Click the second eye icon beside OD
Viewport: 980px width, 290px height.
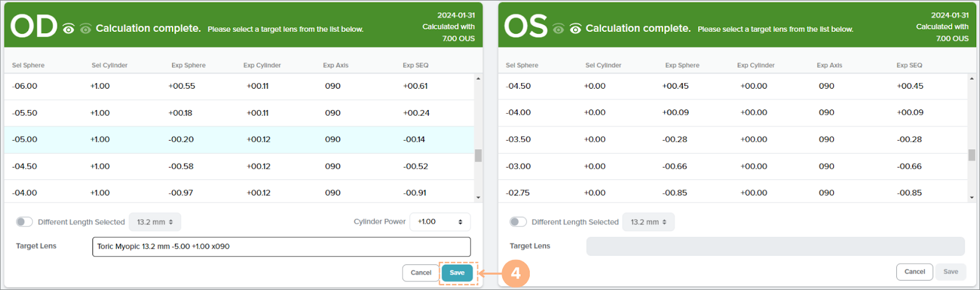[x=86, y=29]
